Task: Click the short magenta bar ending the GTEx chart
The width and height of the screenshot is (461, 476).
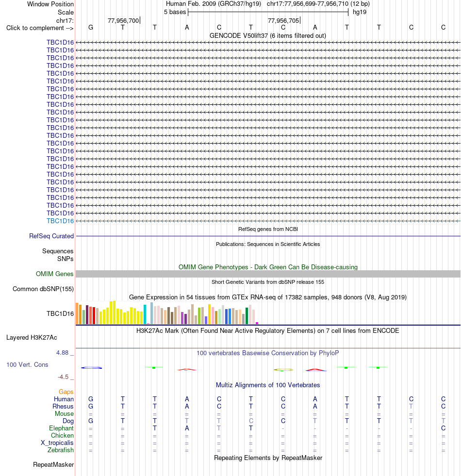Action: 257,323
